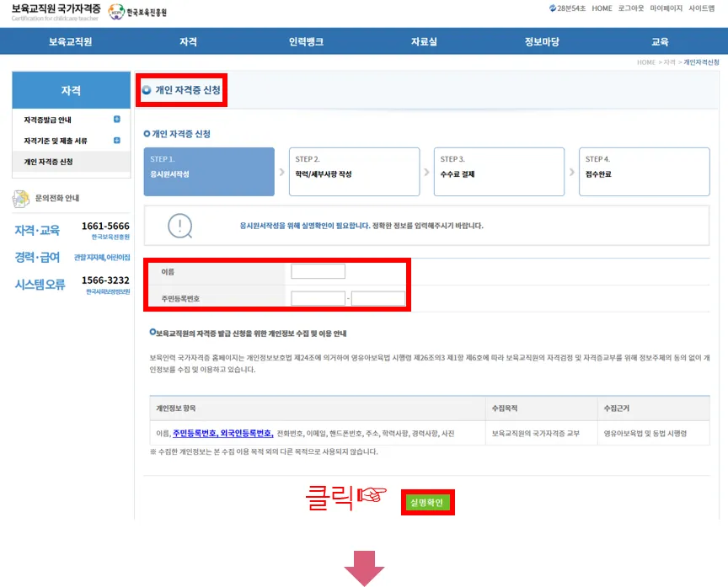728x587 pixels.
Task: Open the 정보마당 main menu
Action: click(x=542, y=41)
